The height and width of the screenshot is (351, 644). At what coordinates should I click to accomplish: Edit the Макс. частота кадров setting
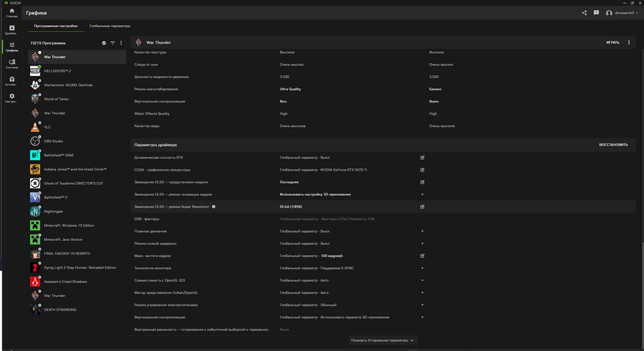pyautogui.click(x=422, y=256)
